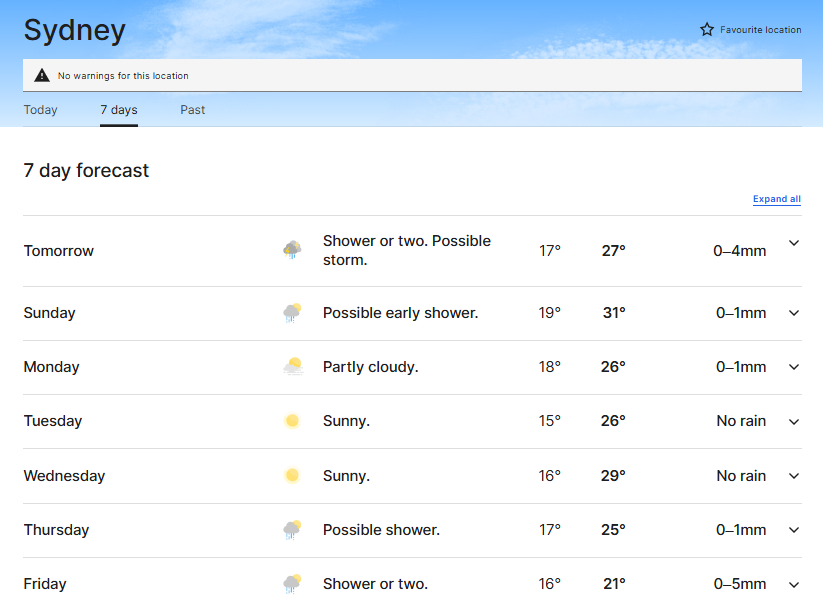Click Wednesday's sunny weather icon
823x613 pixels.
point(292,476)
